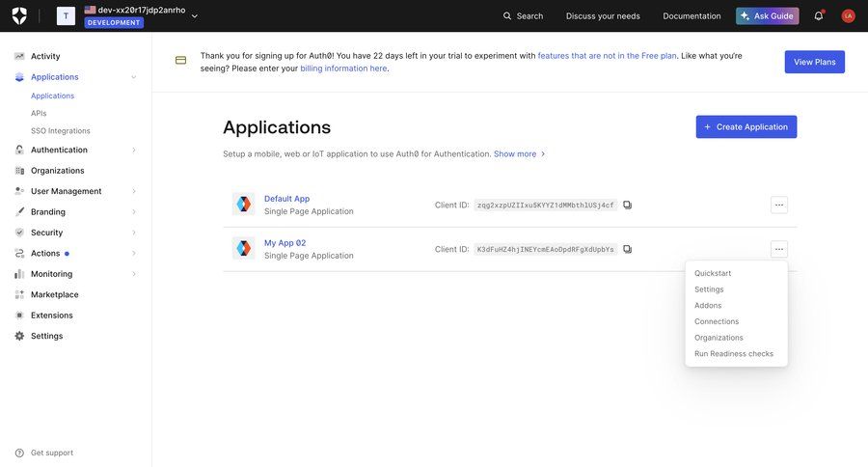Image resolution: width=868 pixels, height=467 pixels.
Task: Click the Auth0 shield logo
Action: (19, 15)
